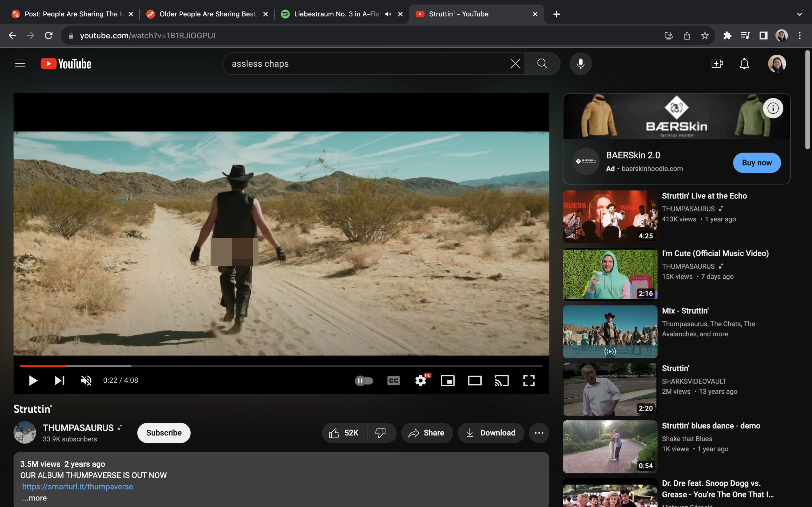
Task: Dislike the Struttin' video
Action: click(380, 433)
